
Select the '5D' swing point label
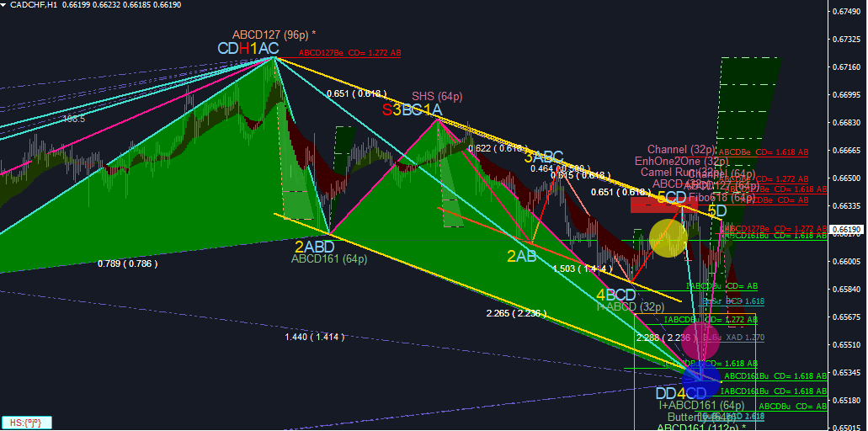[717, 210]
